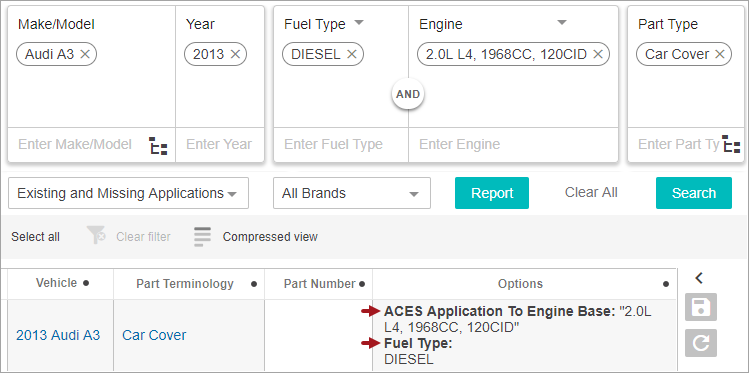Collapse side panel with left chevron
The width and height of the screenshot is (749, 373).
(699, 278)
